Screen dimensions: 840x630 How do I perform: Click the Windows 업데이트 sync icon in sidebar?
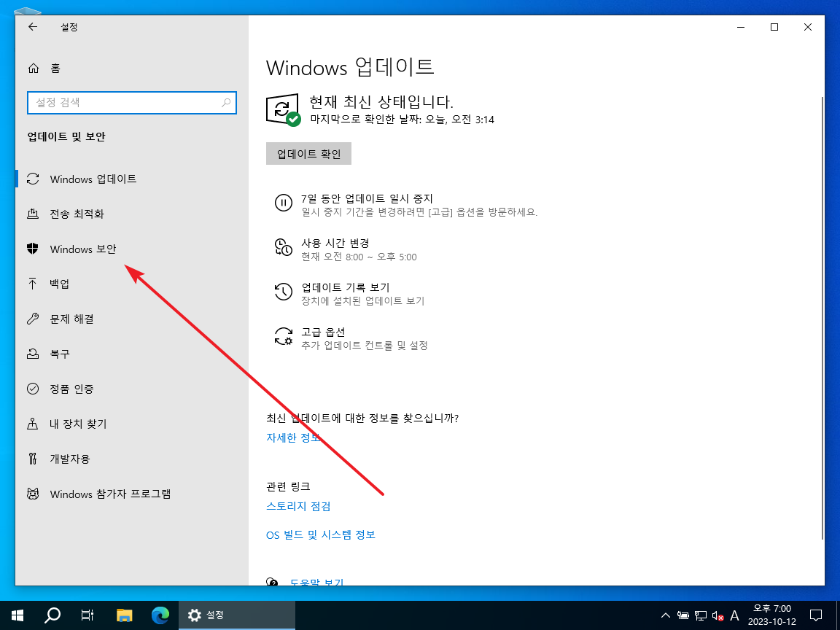[x=33, y=179]
